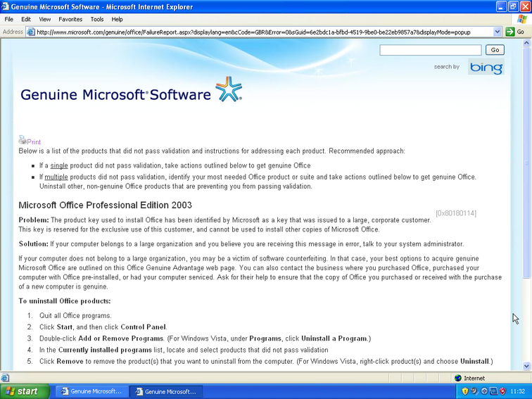Click the printer icon beside Print
The width and height of the screenshot is (532, 399).
(x=23, y=140)
